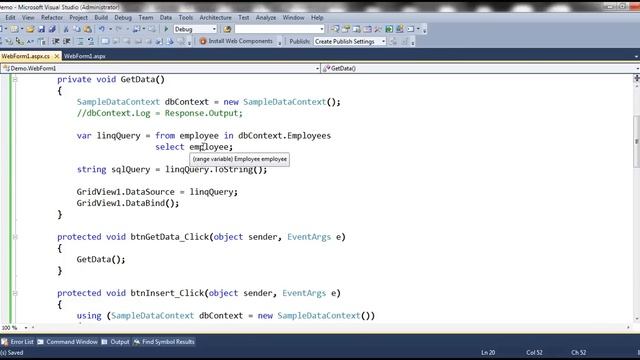The height and width of the screenshot is (360, 640).
Task: Start debugging with the green play arrow
Action: pos(166,29)
